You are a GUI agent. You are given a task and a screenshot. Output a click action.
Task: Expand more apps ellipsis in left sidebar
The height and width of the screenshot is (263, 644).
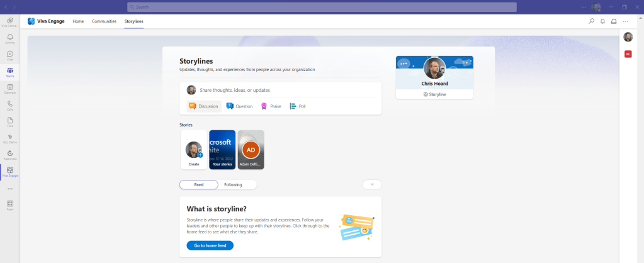(10, 189)
